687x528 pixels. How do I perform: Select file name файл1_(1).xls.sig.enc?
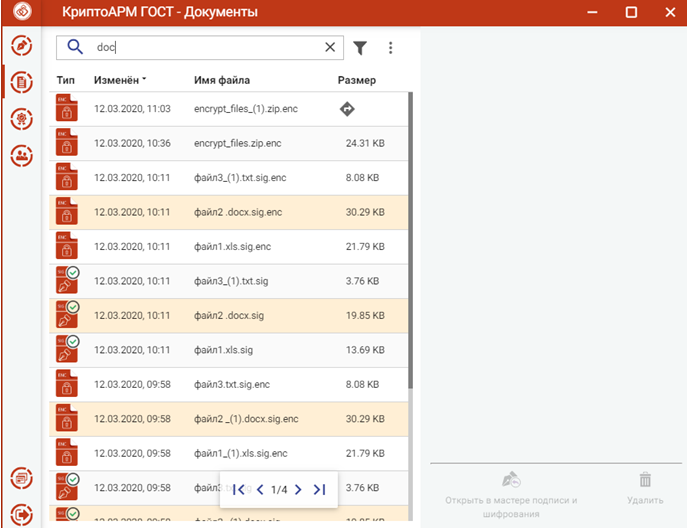pyautogui.click(x=241, y=453)
